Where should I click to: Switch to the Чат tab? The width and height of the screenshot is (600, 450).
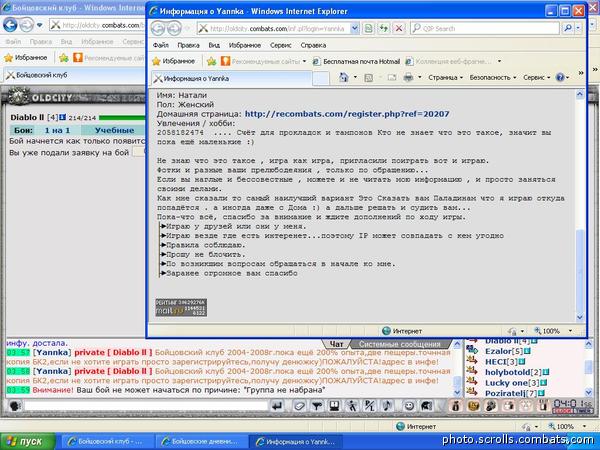(x=336, y=344)
